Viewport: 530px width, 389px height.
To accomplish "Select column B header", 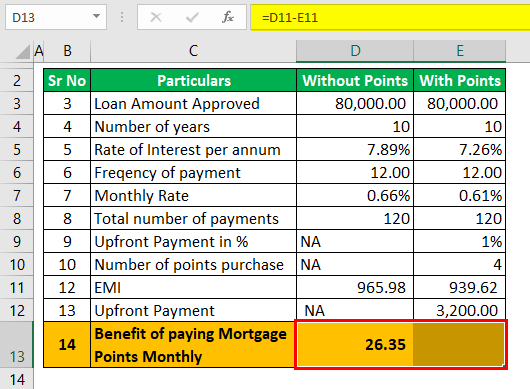I will (67, 51).
